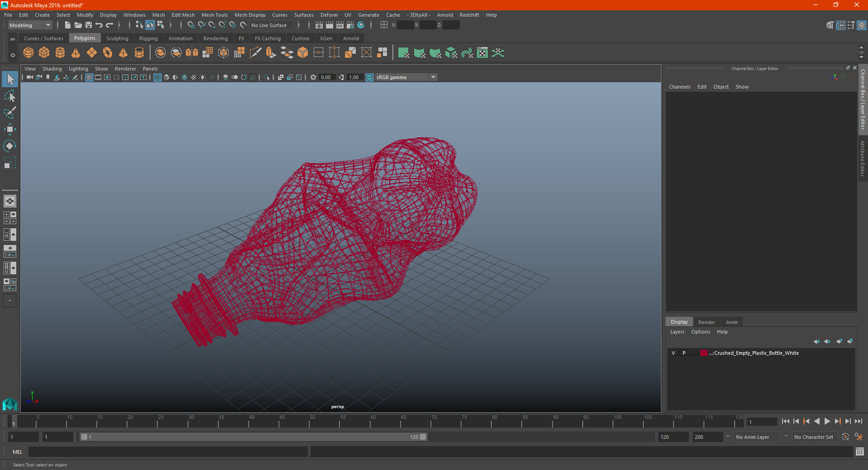The height and width of the screenshot is (470, 868).
Task: Toggle snap to curves icon
Action: click(x=202, y=25)
